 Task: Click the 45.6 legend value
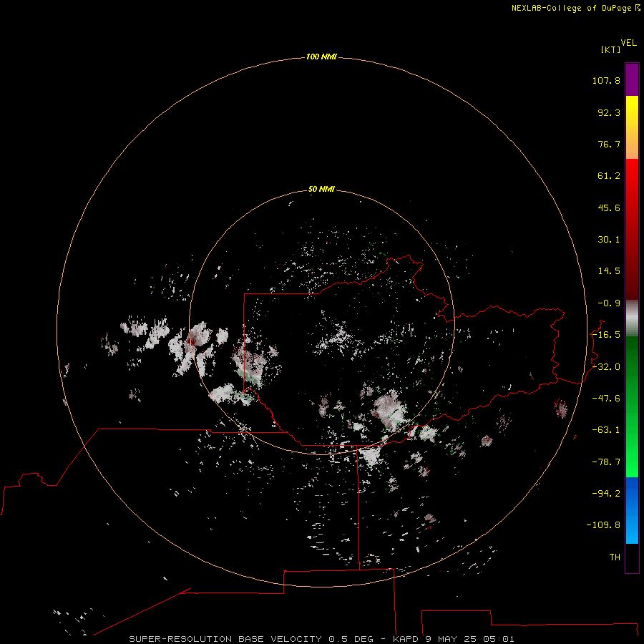(609, 208)
